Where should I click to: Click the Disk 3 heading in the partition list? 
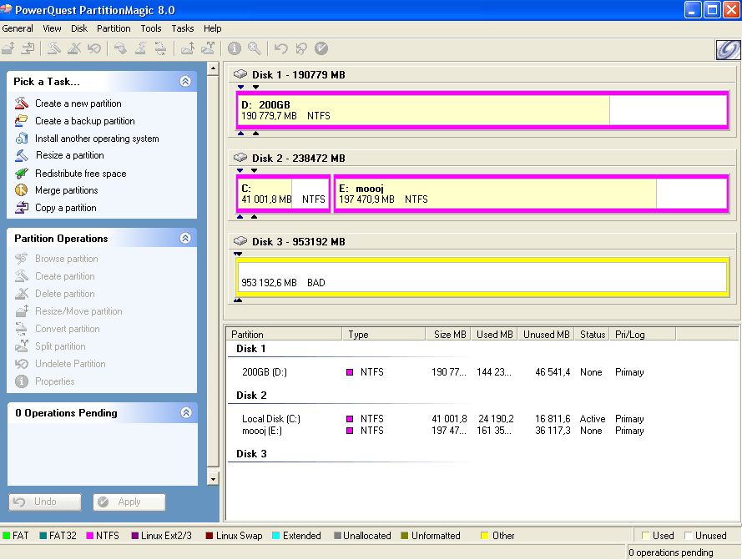pyautogui.click(x=251, y=453)
